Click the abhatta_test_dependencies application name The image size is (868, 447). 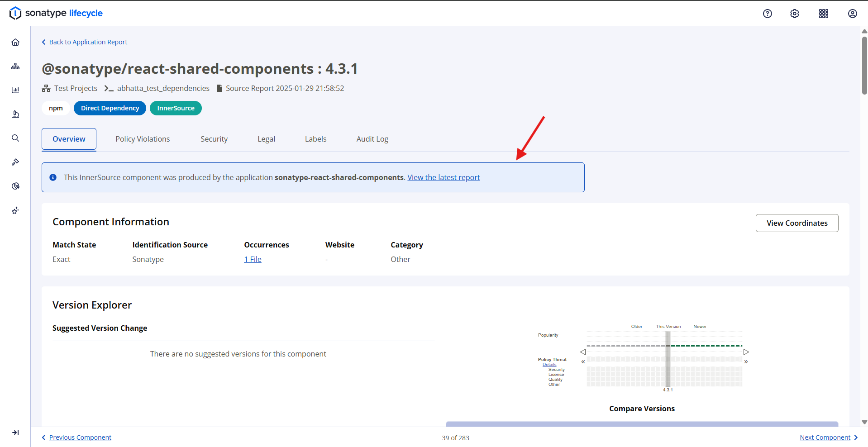point(163,88)
